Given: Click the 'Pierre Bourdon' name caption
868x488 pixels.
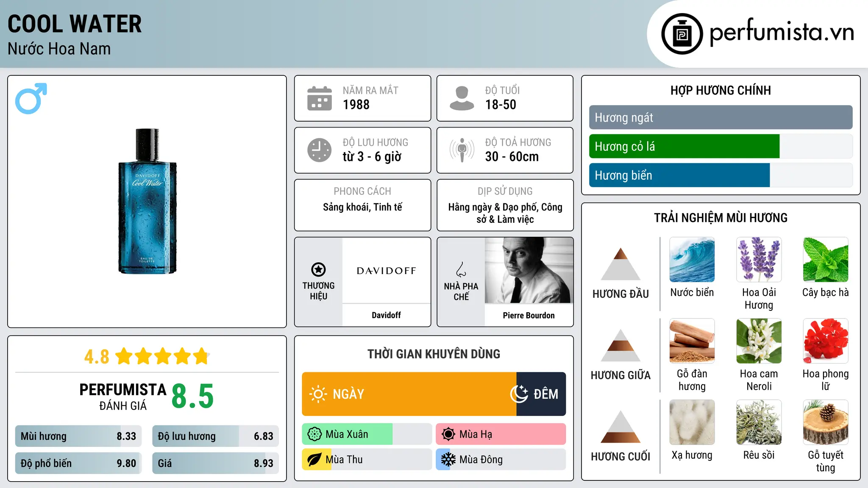Looking at the screenshot, I should pyautogui.click(x=529, y=315).
